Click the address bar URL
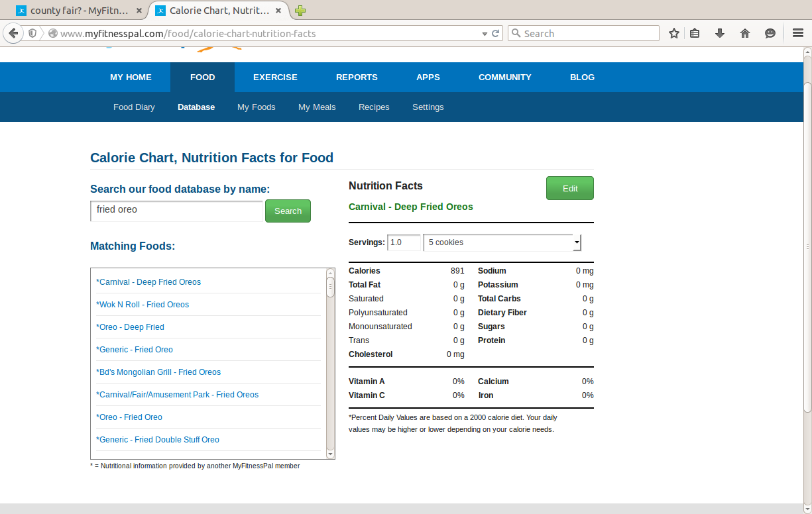The image size is (812, 514). 188,33
